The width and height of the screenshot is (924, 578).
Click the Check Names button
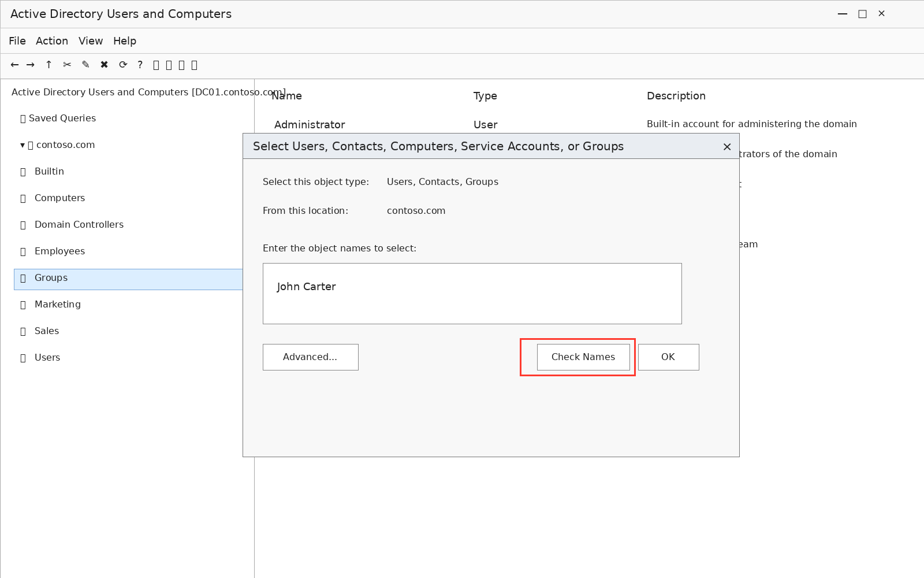pyautogui.click(x=583, y=357)
